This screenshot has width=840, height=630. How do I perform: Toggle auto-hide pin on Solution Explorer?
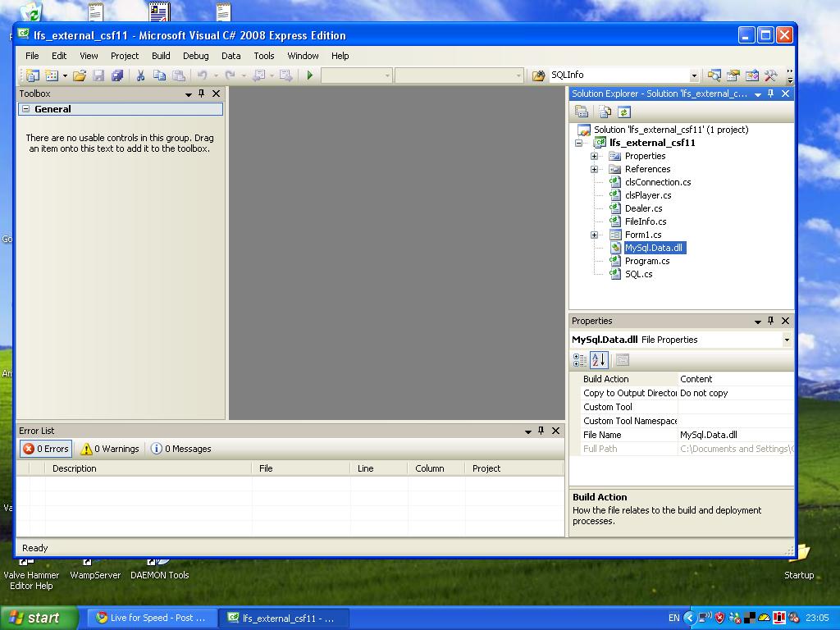(770, 94)
